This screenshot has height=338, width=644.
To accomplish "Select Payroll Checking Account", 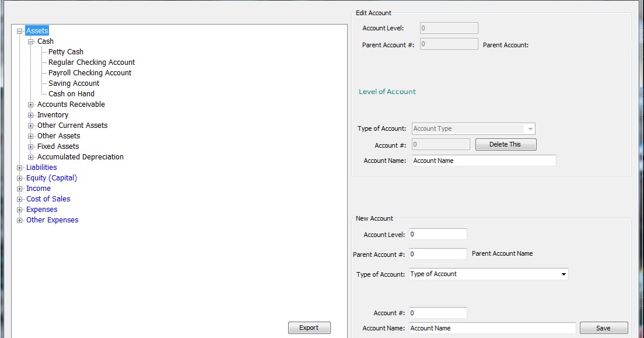I will tap(90, 73).
